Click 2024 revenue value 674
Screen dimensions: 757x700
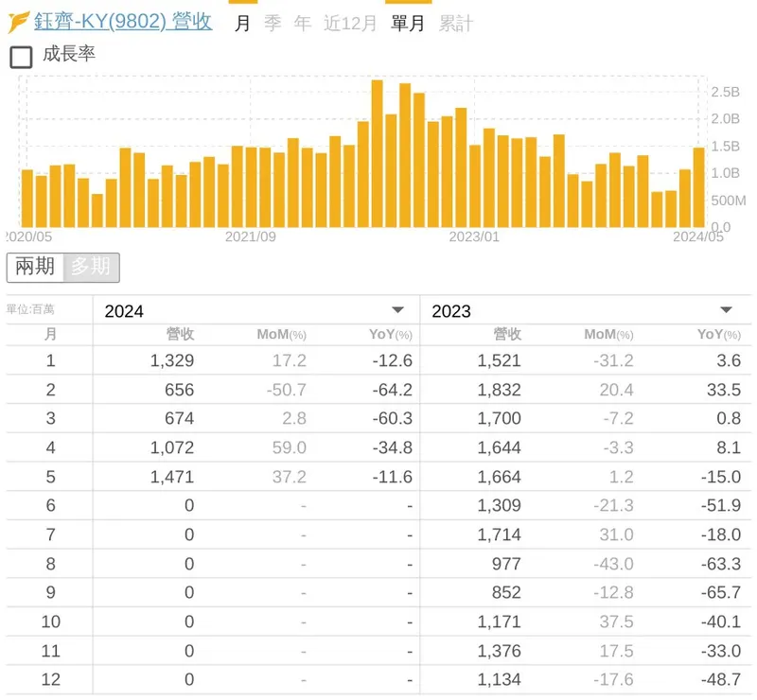tap(179, 418)
